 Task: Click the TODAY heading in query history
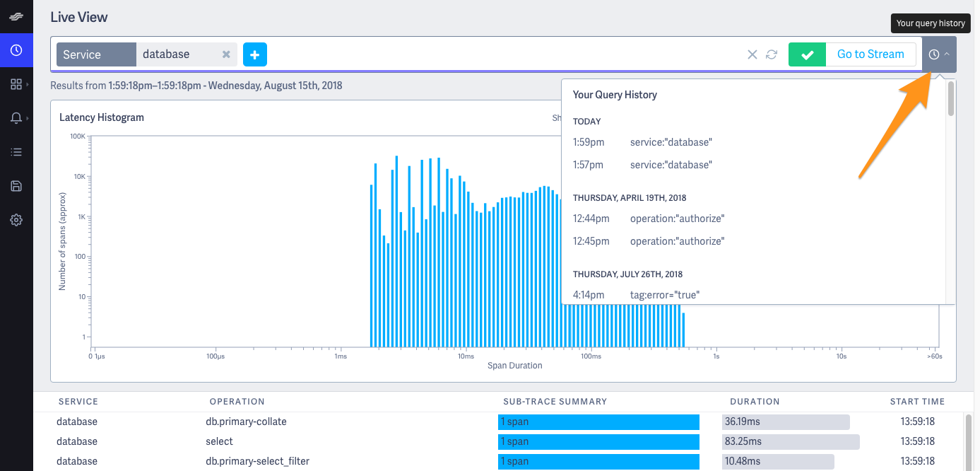[587, 122]
